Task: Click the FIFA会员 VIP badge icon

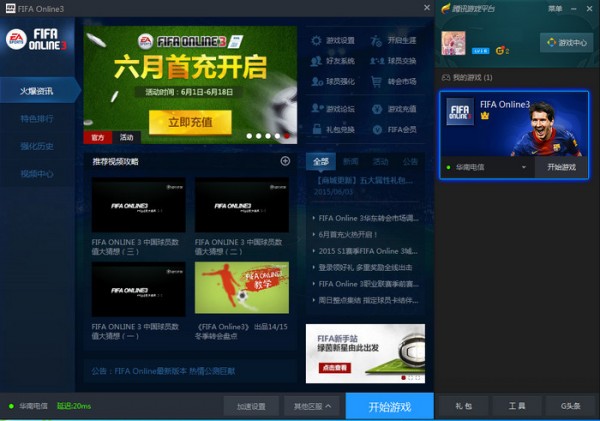Action: pyautogui.click(x=377, y=130)
